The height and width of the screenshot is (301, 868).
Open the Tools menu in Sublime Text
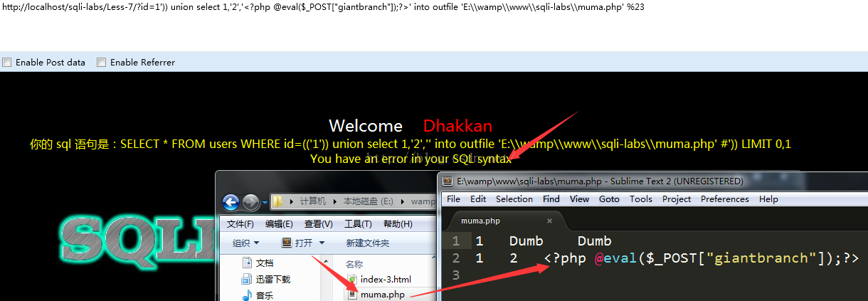click(x=641, y=199)
